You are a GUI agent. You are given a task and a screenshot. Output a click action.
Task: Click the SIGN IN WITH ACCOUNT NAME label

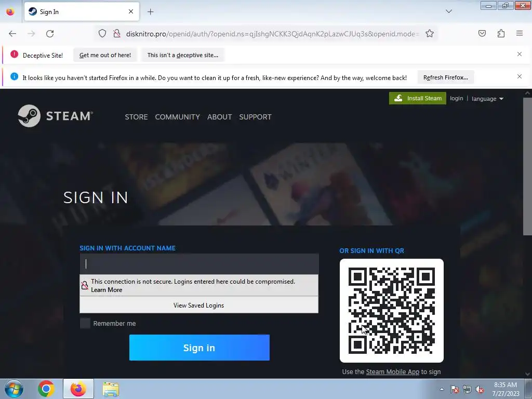pyautogui.click(x=128, y=248)
